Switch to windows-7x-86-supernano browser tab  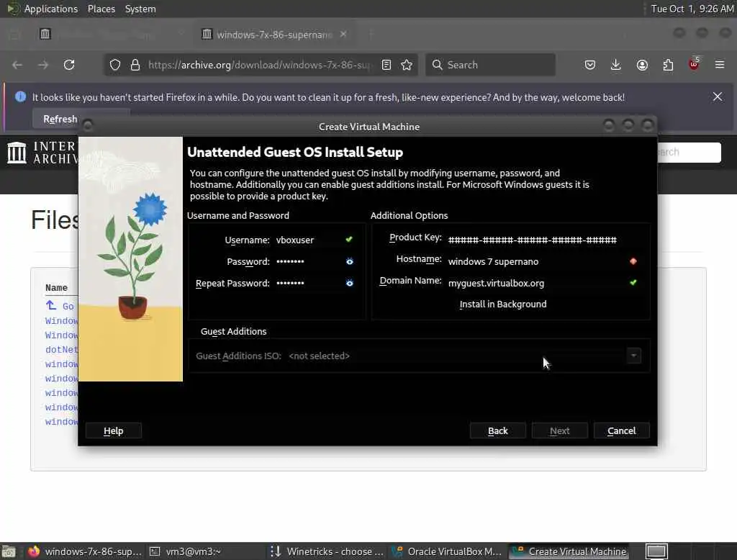tap(274, 35)
